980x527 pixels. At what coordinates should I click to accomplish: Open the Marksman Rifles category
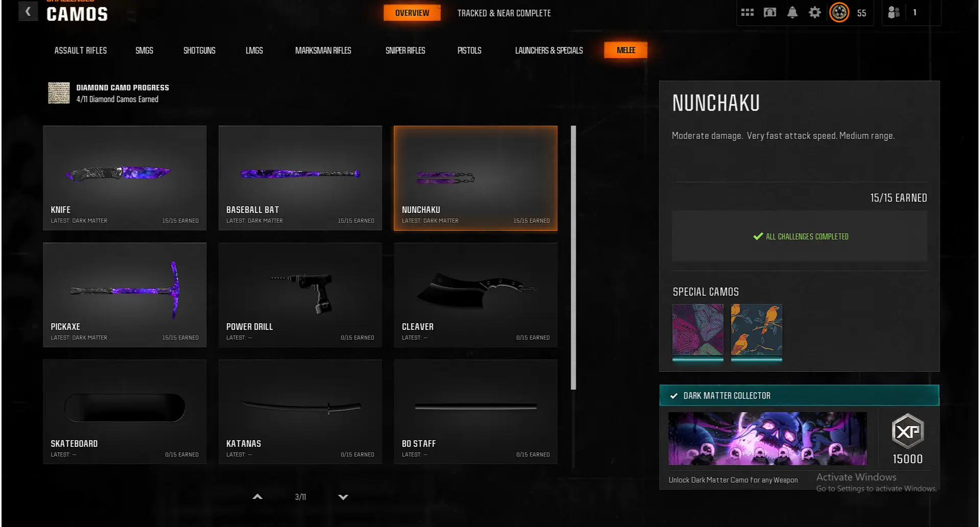[323, 51]
